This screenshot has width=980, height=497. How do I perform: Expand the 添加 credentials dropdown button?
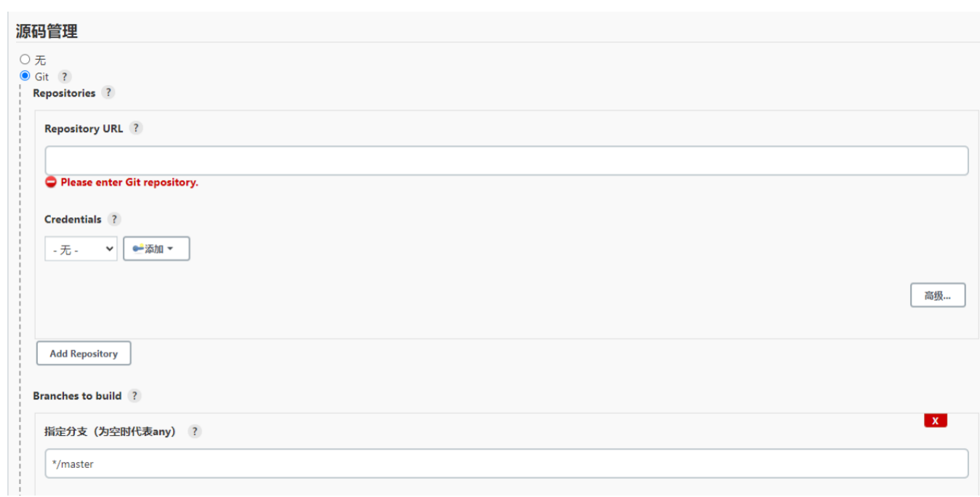point(156,248)
